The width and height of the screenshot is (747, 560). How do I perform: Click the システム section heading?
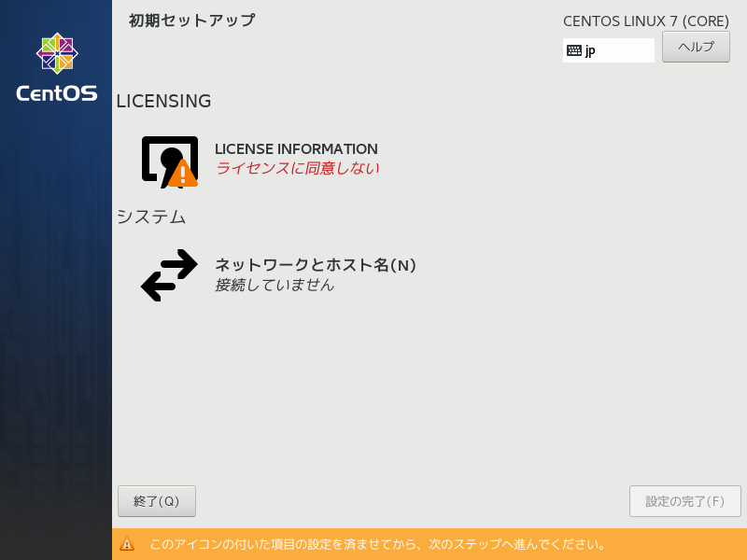151,217
